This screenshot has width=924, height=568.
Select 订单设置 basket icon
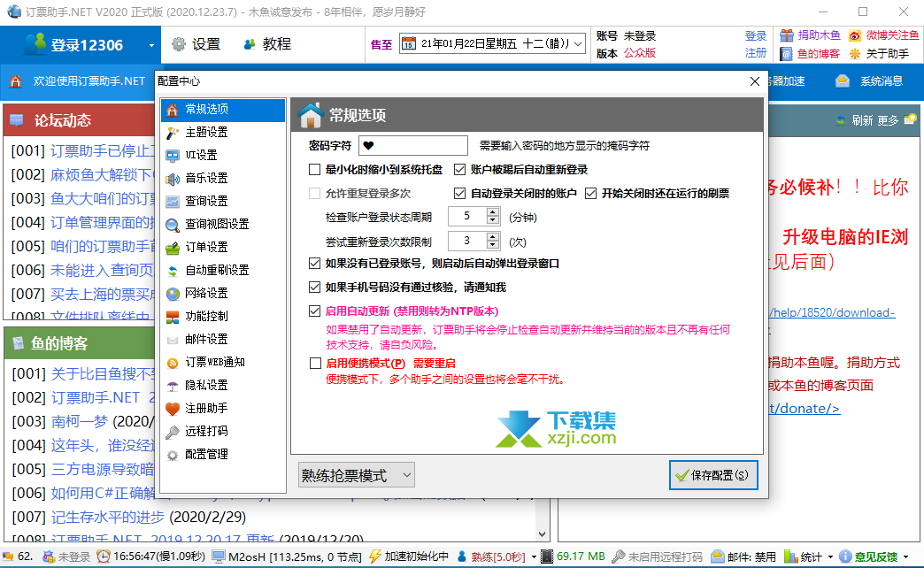(x=172, y=248)
